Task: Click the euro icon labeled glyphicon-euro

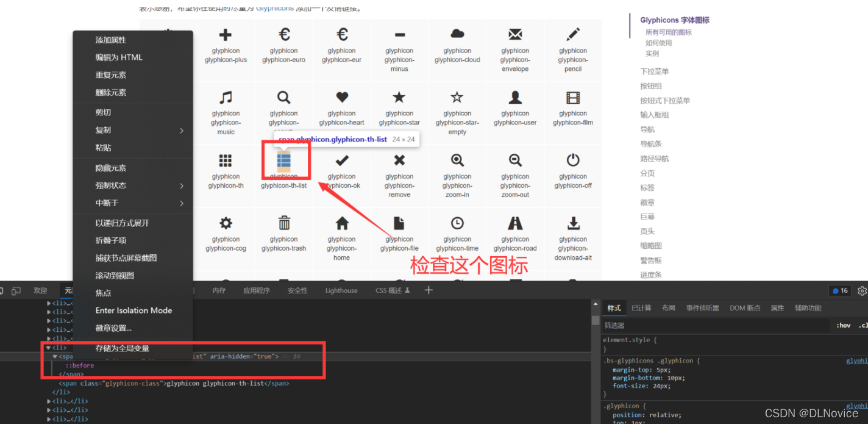Action: pos(284,34)
